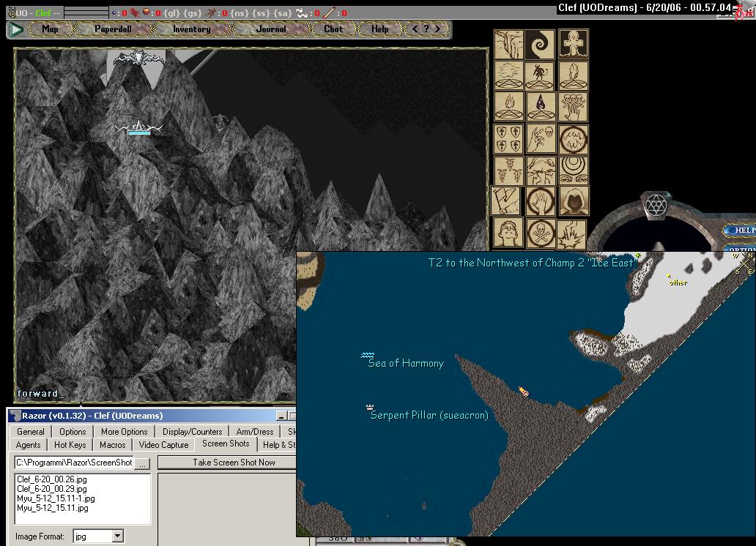This screenshot has height=546, width=756.
Task: Click the water drop over pentagram icon
Action: 540,107
